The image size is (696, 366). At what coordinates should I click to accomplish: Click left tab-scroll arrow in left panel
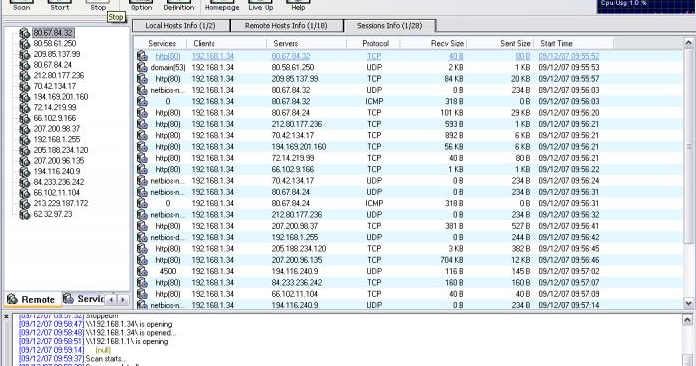pos(111,300)
